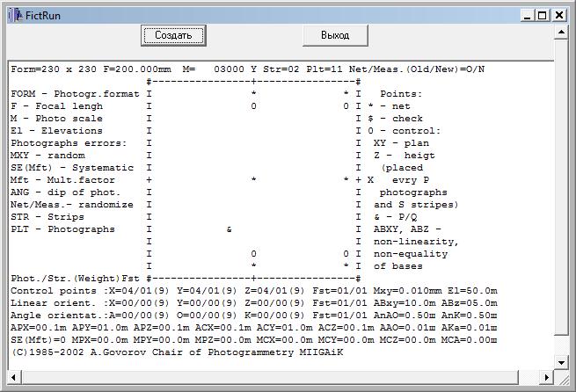576x392 pixels.
Task: Click the vertical scrollbar down arrow
Action: coord(561,363)
